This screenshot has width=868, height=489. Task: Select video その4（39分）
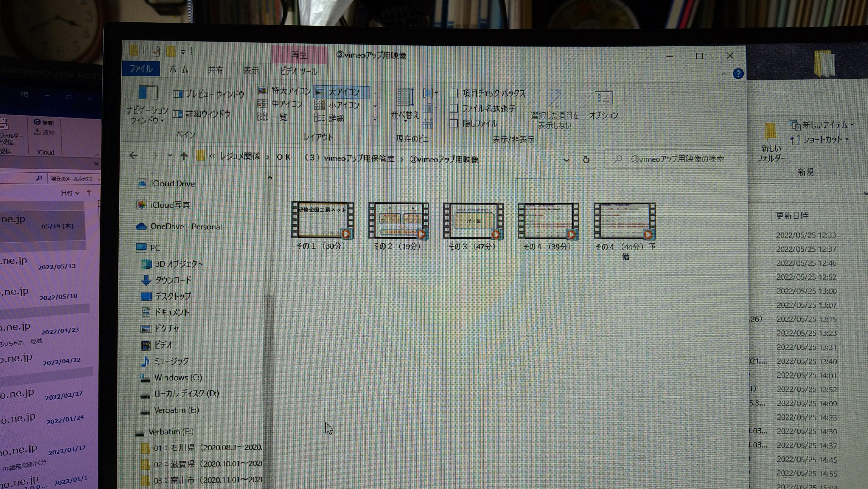[x=549, y=216]
